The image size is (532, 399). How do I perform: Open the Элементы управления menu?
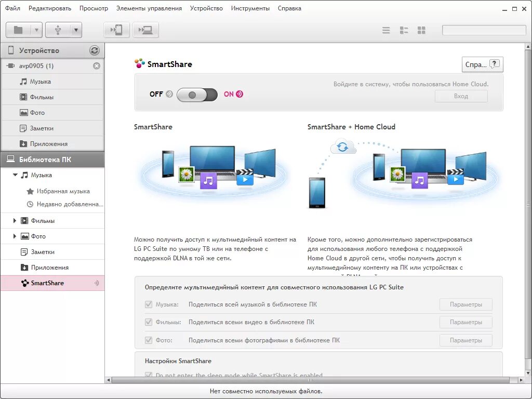pos(149,8)
